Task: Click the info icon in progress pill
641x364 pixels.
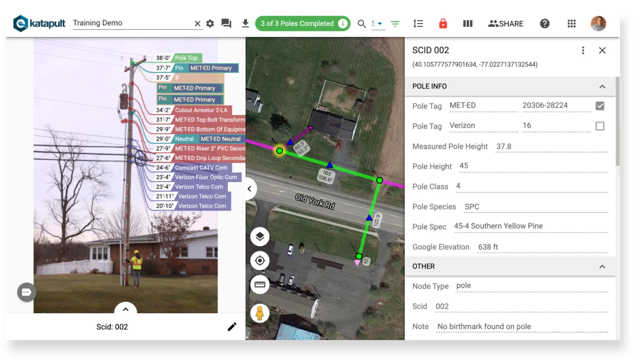Action: [343, 24]
